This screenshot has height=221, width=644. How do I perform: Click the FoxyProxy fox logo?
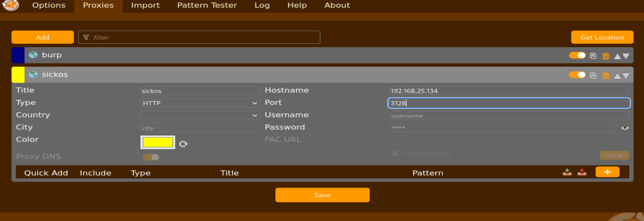pyautogui.click(x=11, y=5)
